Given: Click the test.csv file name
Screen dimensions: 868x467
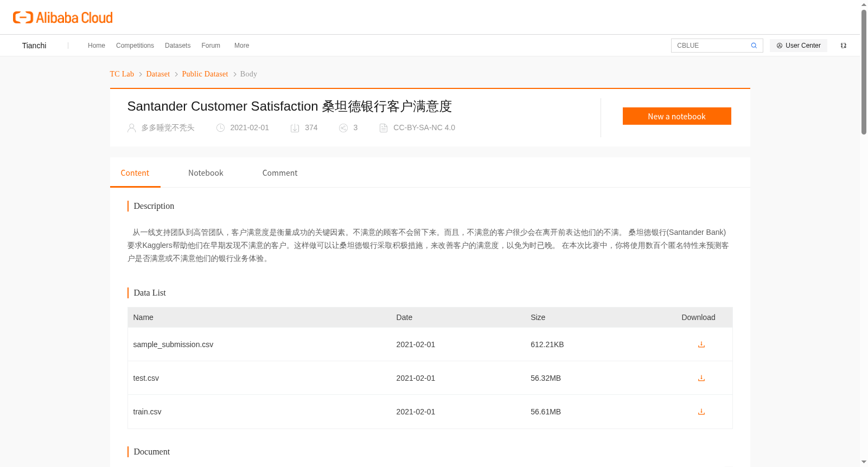Looking at the screenshot, I should tap(146, 378).
